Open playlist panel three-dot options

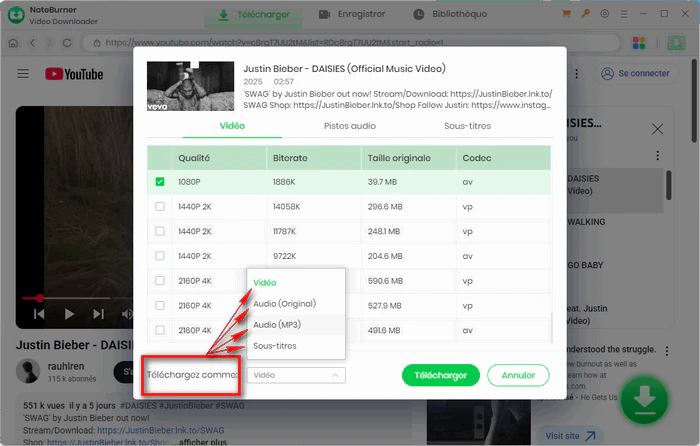click(x=658, y=155)
